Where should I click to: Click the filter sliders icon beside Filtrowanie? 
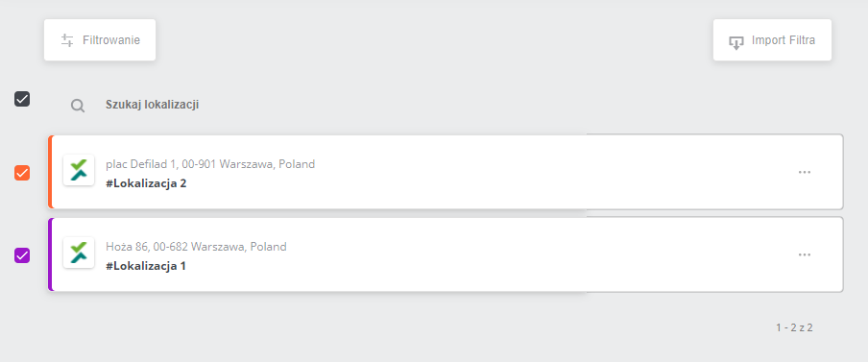(x=67, y=40)
